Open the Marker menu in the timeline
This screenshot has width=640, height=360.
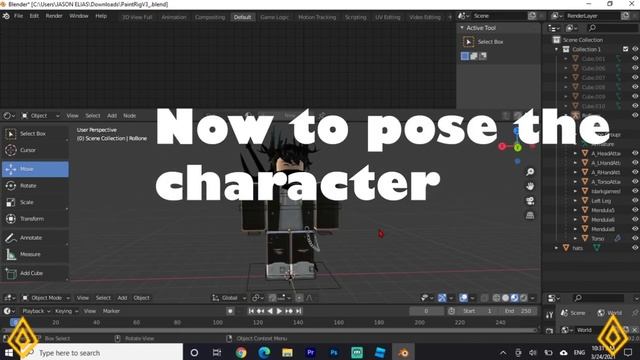pos(111,311)
